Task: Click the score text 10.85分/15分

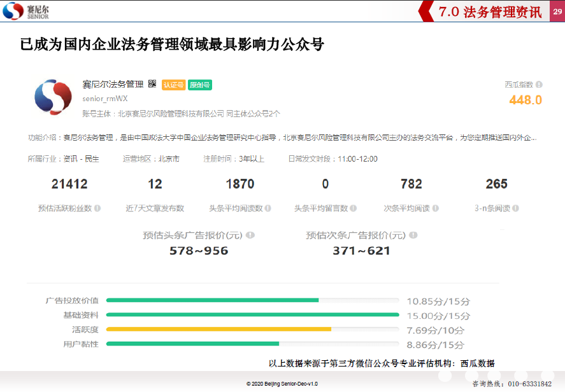Action: coord(438,302)
